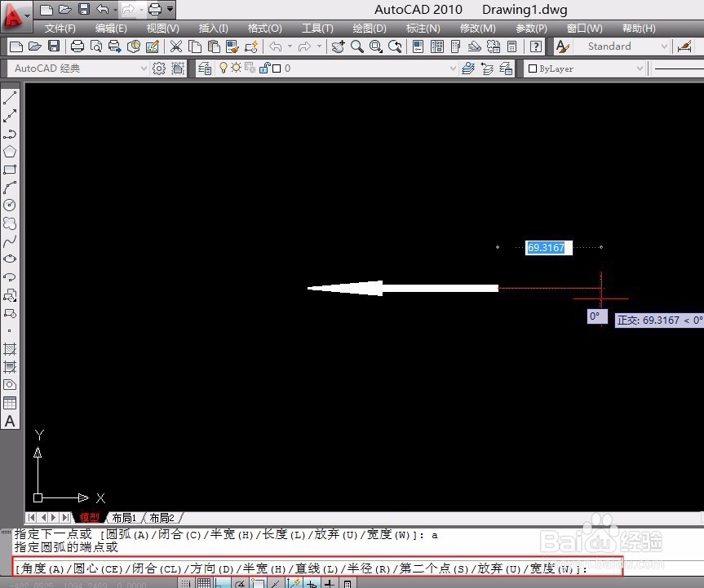Toggle Object Snap in status bar
The width and height of the screenshot is (704, 588).
tap(258, 583)
